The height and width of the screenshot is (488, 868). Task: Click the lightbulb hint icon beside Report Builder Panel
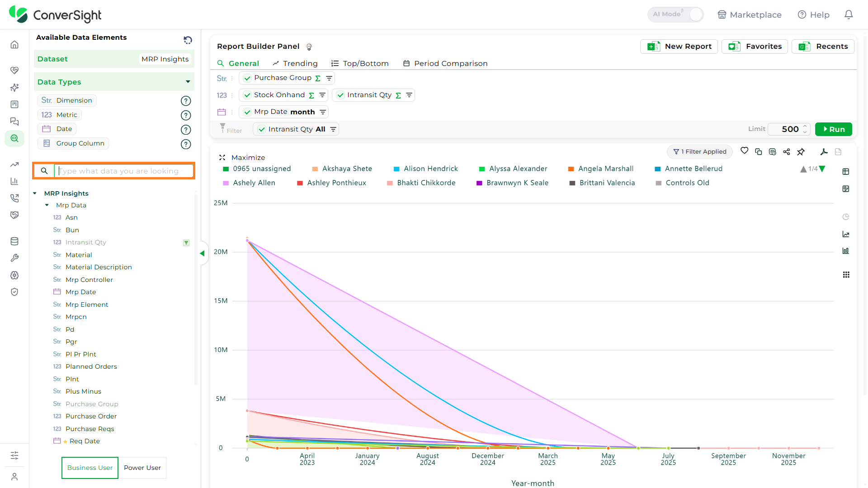point(309,47)
